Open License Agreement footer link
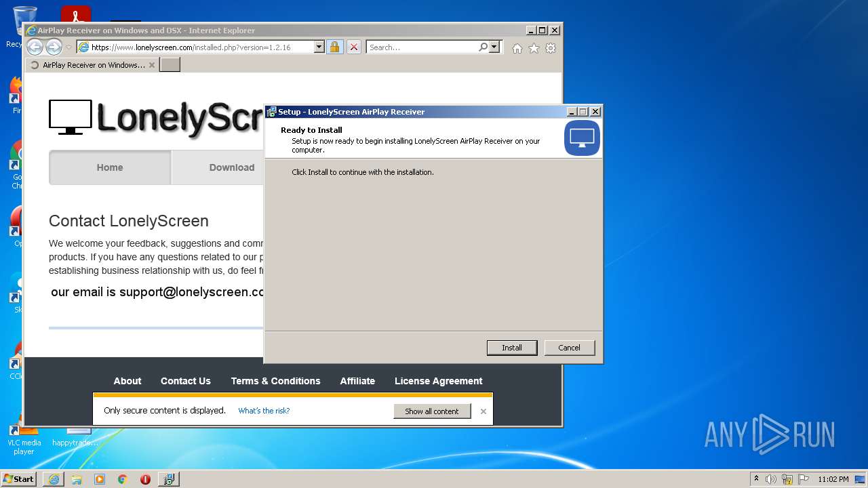This screenshot has height=488, width=868. 439,381
